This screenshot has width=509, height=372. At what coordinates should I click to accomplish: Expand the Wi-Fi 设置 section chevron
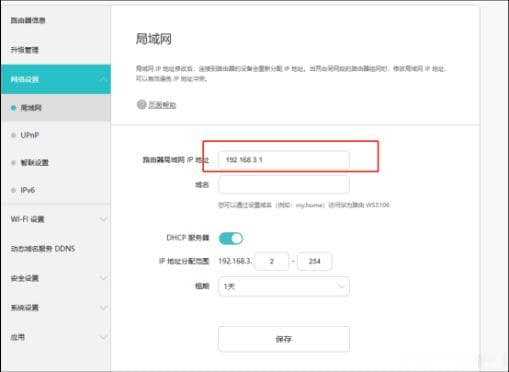tap(103, 219)
